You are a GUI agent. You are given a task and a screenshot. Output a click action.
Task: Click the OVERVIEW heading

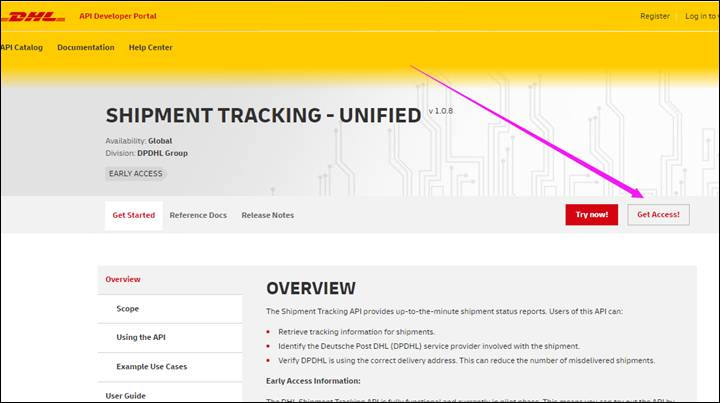pyautogui.click(x=311, y=288)
